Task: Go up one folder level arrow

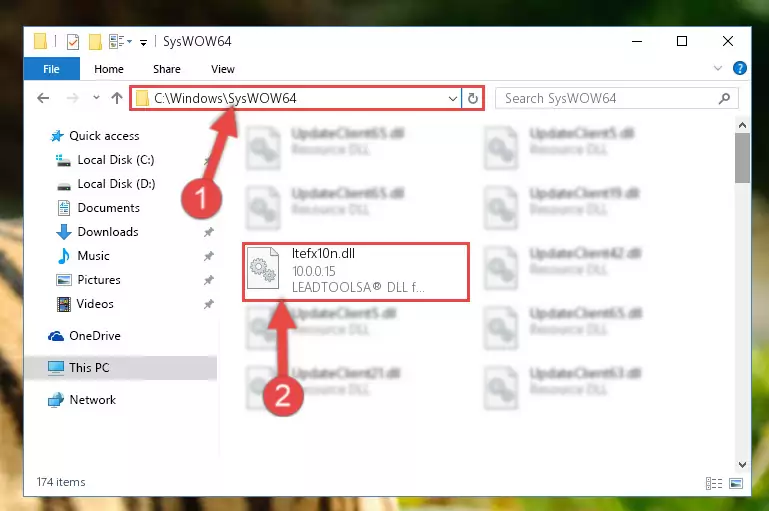Action: coord(117,98)
